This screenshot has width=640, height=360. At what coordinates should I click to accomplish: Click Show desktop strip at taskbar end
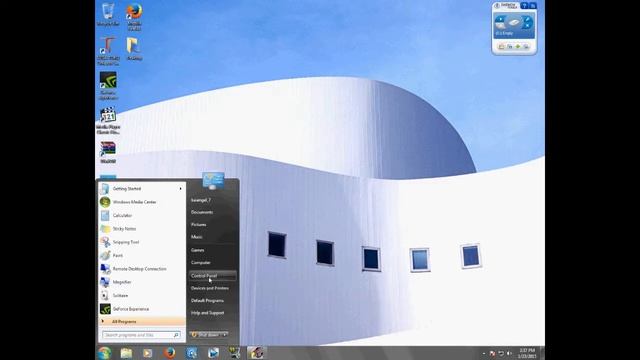(x=542, y=353)
